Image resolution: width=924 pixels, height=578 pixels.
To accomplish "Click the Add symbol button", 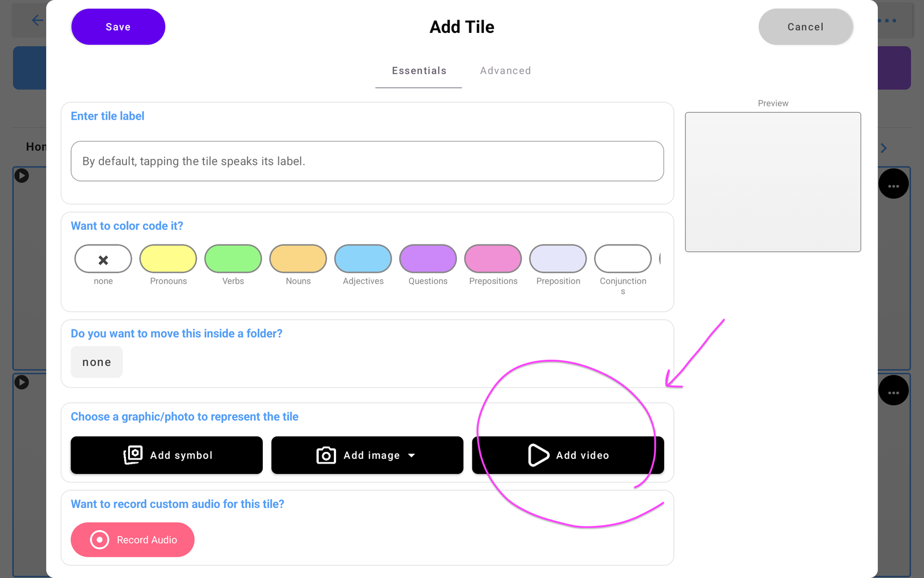I will click(x=166, y=455).
